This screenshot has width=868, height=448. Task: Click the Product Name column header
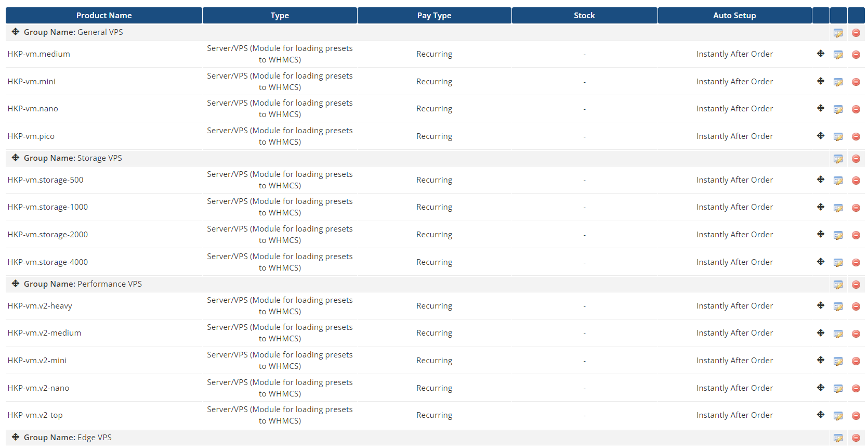pos(104,16)
